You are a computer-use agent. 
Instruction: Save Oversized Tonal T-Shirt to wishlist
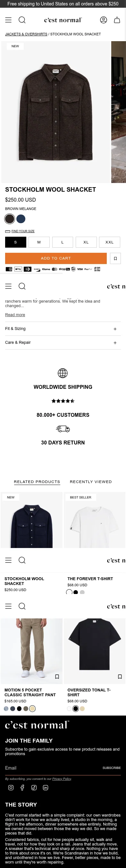(x=120, y=676)
